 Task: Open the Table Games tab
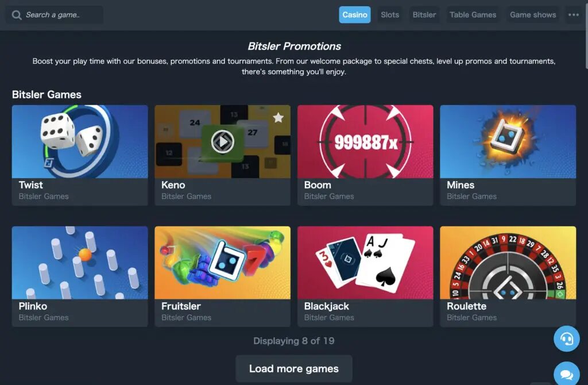(x=473, y=15)
